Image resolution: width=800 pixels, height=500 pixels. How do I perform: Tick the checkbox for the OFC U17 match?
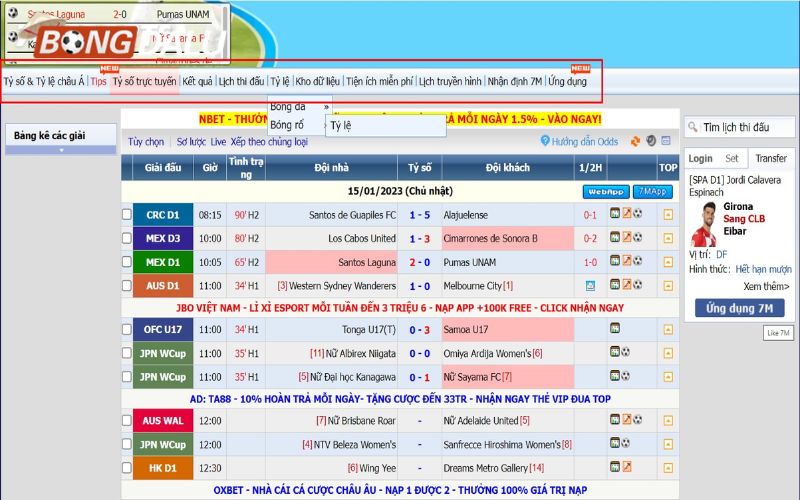127,329
